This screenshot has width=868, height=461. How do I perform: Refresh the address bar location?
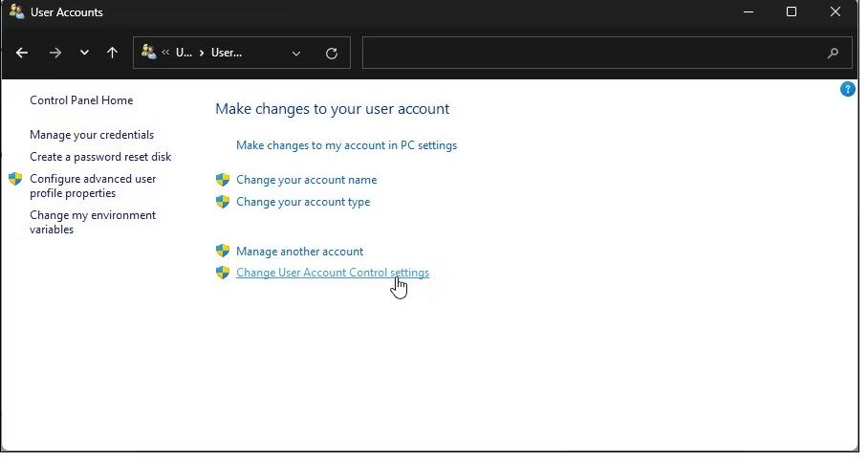pos(332,54)
